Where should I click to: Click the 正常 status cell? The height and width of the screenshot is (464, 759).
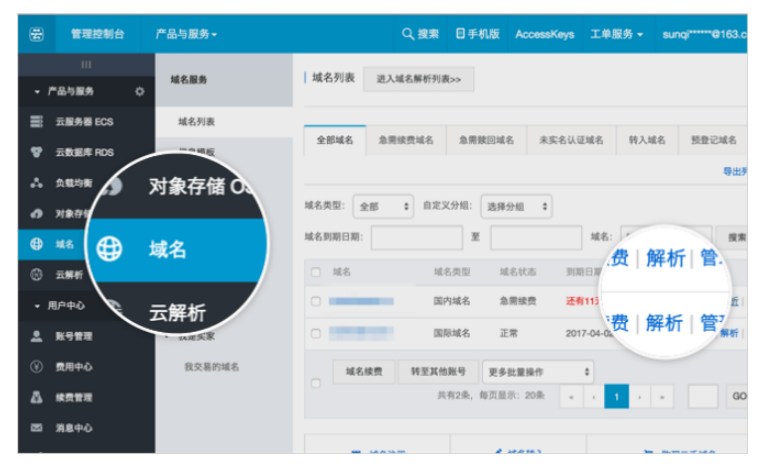[509, 333]
